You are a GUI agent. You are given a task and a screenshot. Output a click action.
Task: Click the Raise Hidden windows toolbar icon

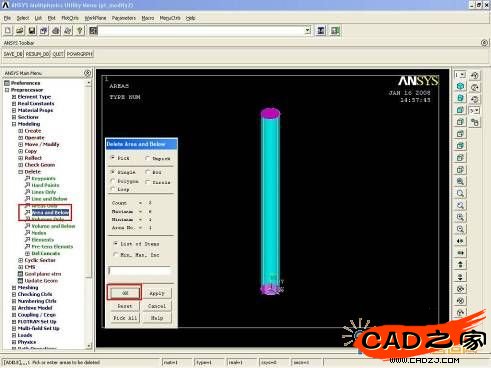(321, 31)
